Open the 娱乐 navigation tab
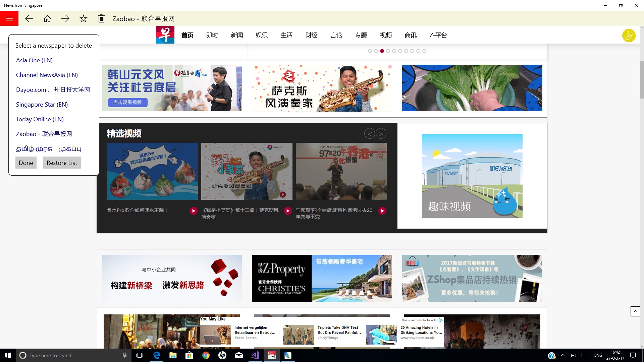 (262, 35)
